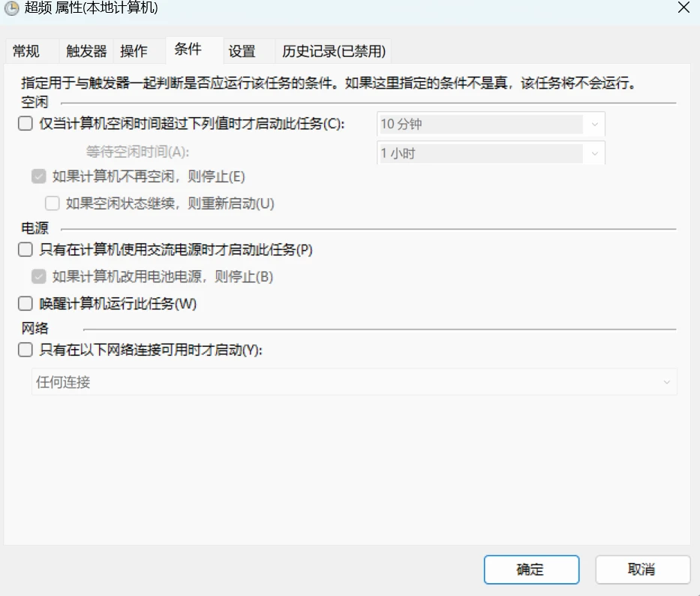Image resolution: width=700 pixels, height=596 pixels.
Task: Toggle 如果计算机改用电池电源，则停止(B) checkbox
Action: pyautogui.click(x=39, y=276)
